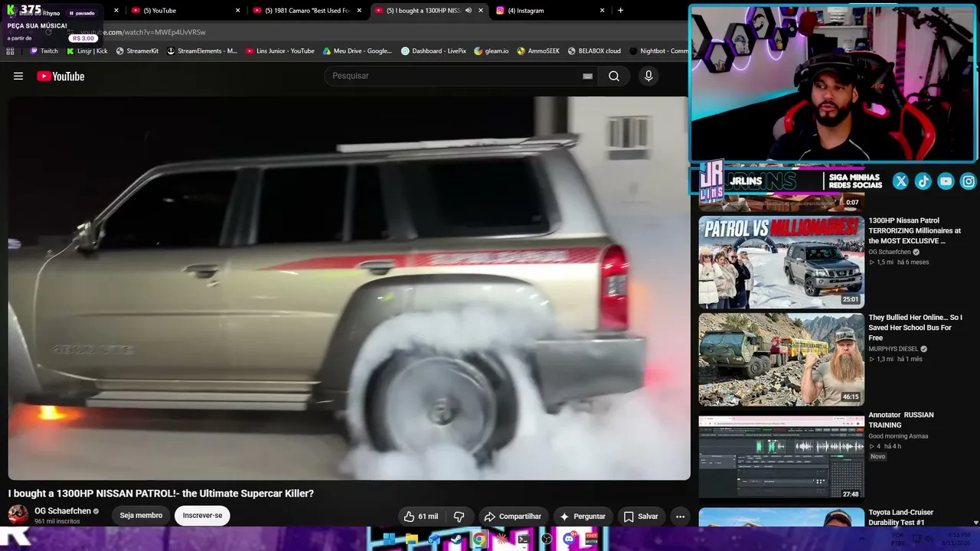This screenshot has height=551, width=980.
Task: Open the Dashboard - LivePix bookmark
Action: point(433,51)
